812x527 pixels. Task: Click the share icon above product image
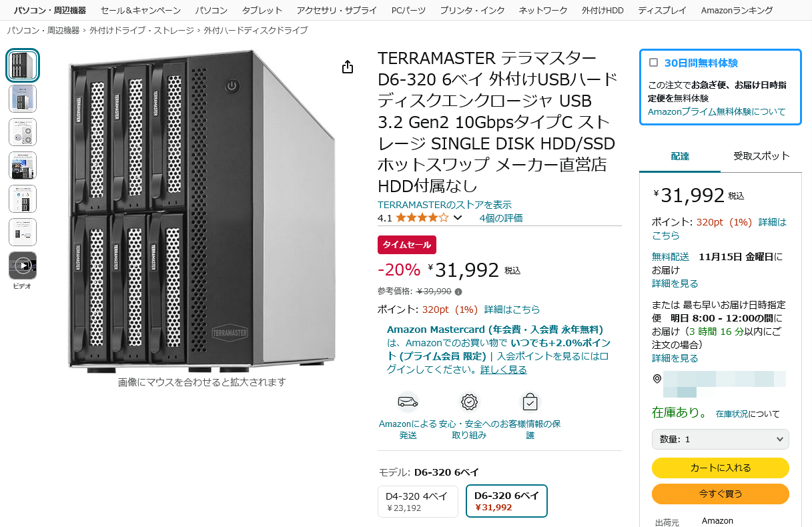click(347, 67)
